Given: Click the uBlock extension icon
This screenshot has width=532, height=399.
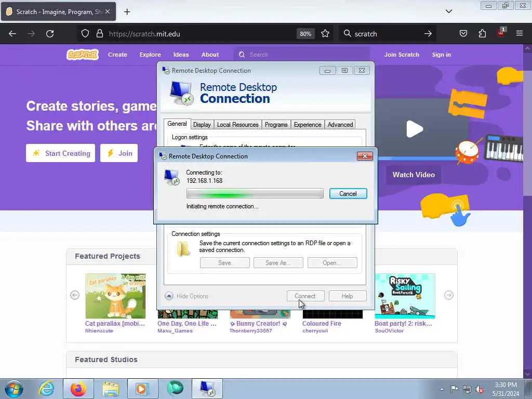Looking at the screenshot, I should [x=501, y=33].
